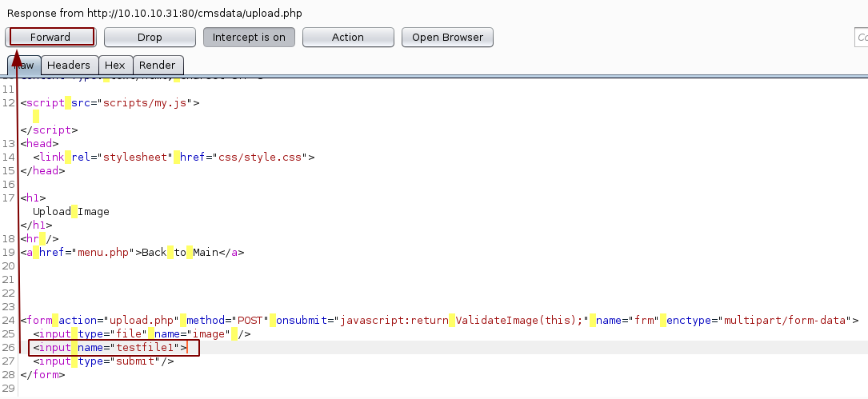Open the Hex tab
The height and width of the screenshot is (399, 868).
114,66
